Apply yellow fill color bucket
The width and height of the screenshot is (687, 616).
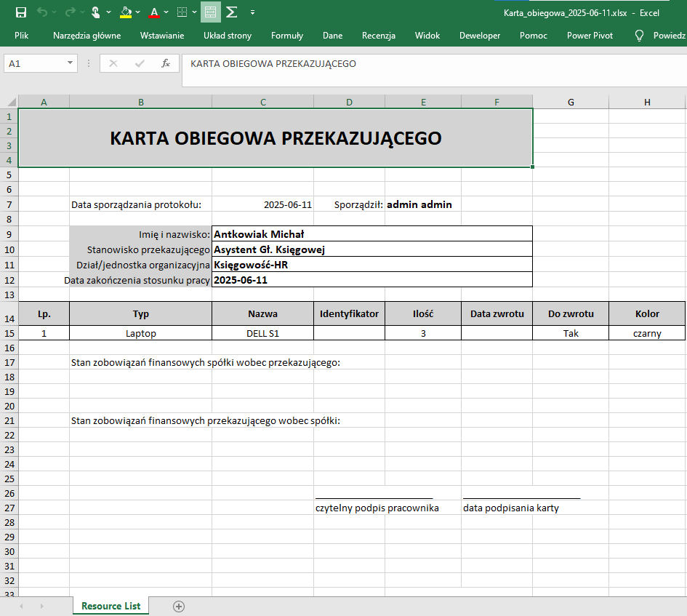(x=126, y=12)
